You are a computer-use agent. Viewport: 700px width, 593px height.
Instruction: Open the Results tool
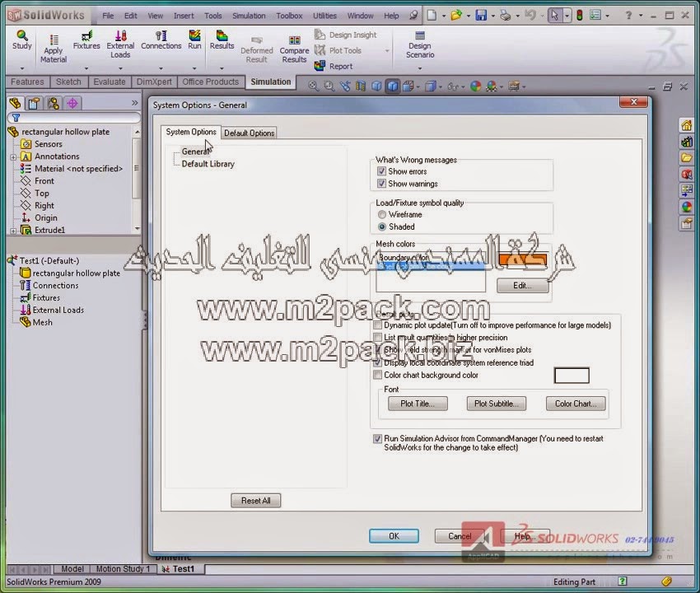coord(222,40)
